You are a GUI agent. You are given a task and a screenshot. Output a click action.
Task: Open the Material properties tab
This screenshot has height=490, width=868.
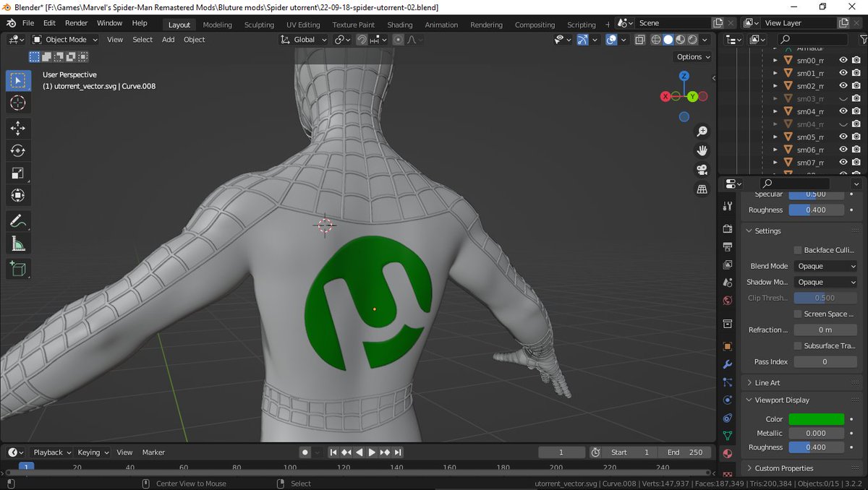click(728, 454)
